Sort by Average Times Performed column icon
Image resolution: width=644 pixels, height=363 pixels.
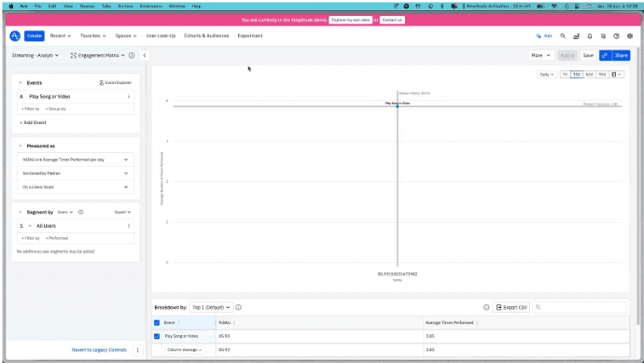click(477, 323)
